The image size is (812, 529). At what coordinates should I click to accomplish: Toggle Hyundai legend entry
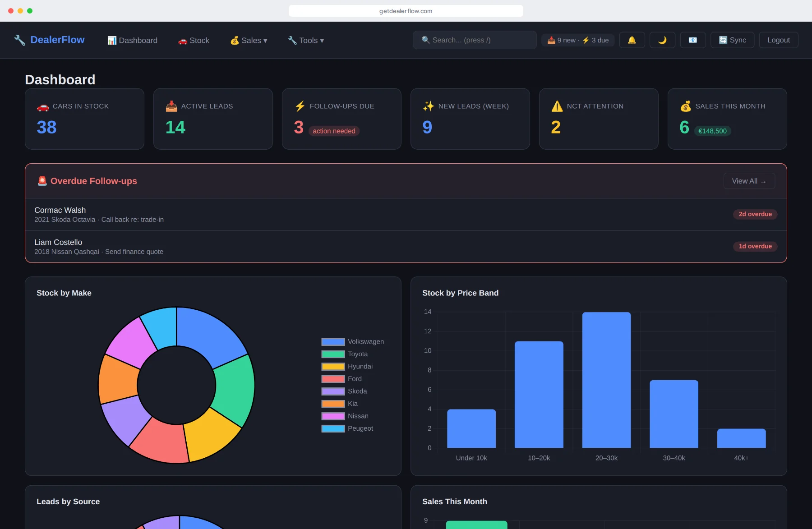(347, 367)
